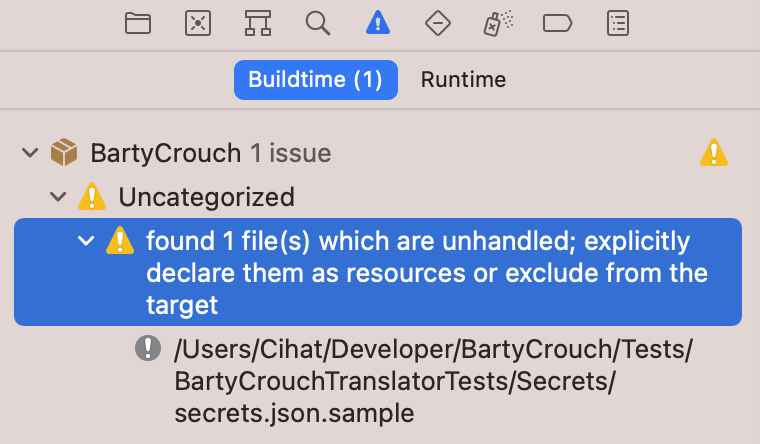This screenshot has width=760, height=444.
Task: Click the gray exclamation icon near file path
Action: [x=148, y=348]
